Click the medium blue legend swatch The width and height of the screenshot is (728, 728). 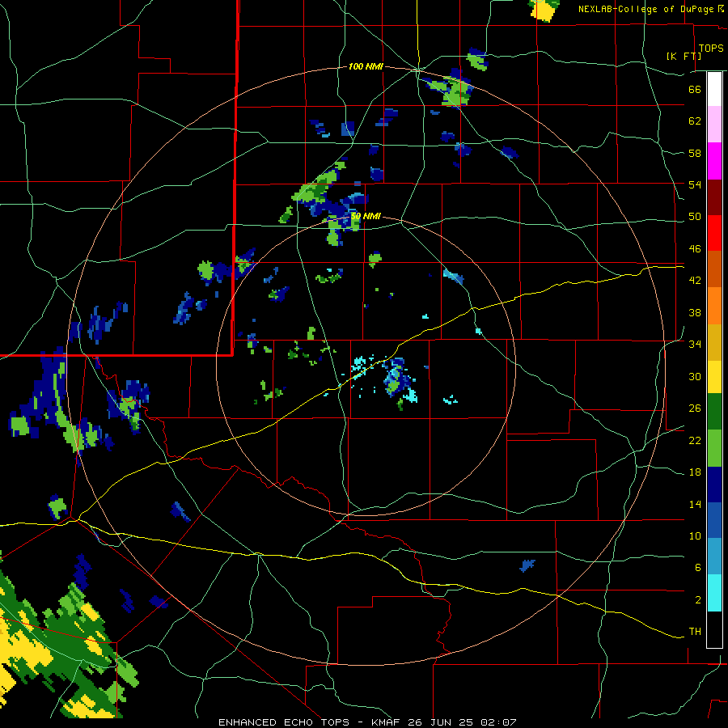pos(714,521)
